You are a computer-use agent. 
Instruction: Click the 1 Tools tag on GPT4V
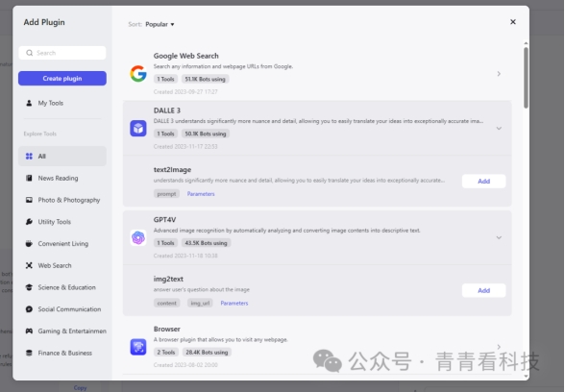pos(165,243)
